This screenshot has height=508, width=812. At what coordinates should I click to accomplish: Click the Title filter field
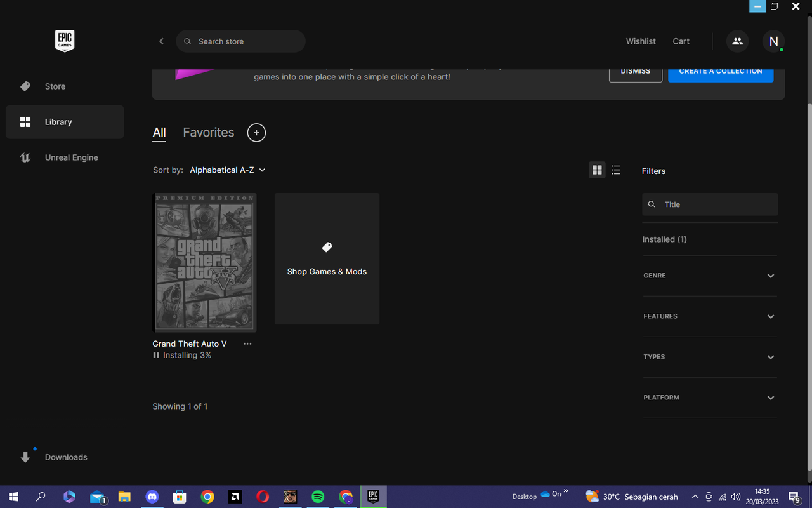coord(710,204)
